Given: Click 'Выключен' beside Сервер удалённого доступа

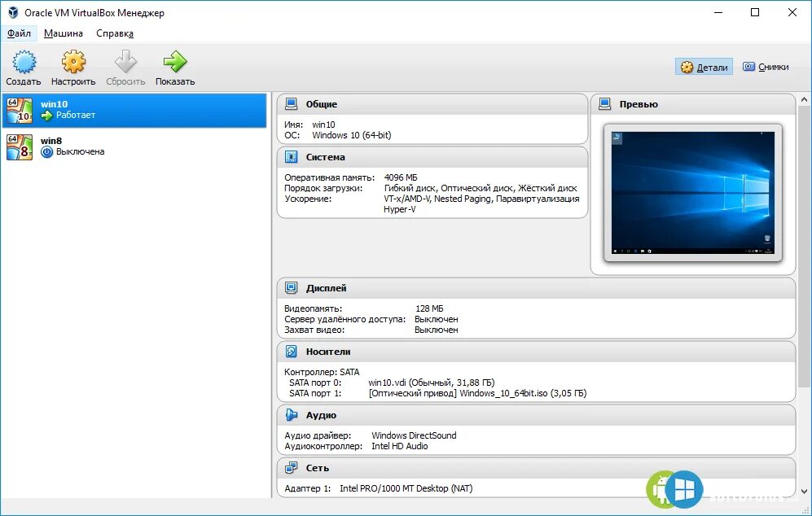Looking at the screenshot, I should click(436, 319).
